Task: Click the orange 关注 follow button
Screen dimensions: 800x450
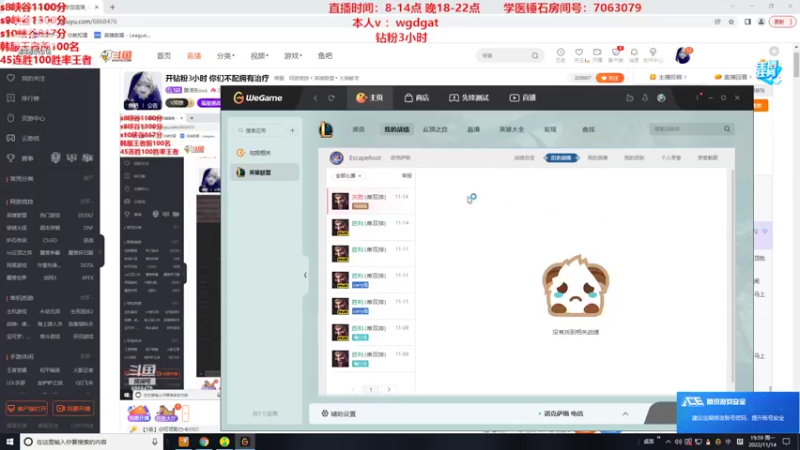Action: pos(610,78)
